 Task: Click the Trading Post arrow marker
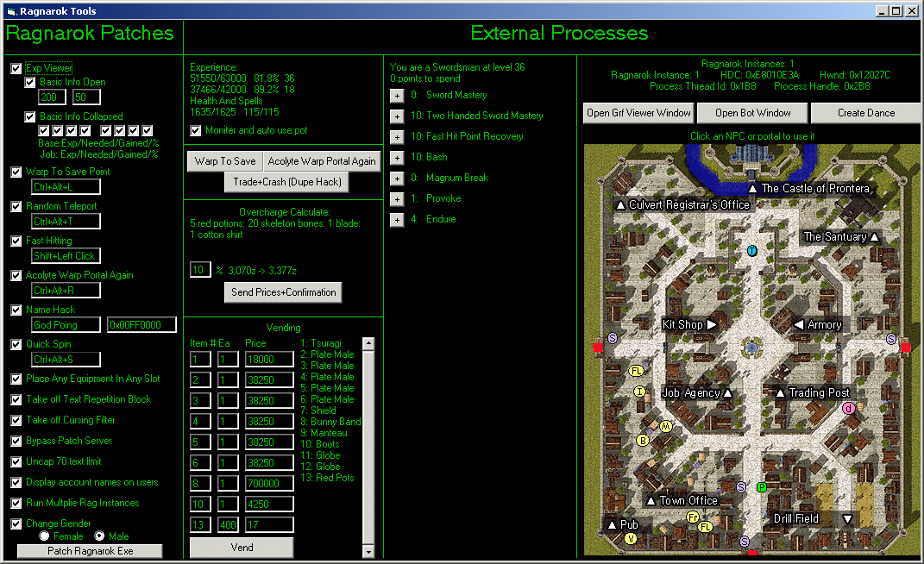point(780,393)
